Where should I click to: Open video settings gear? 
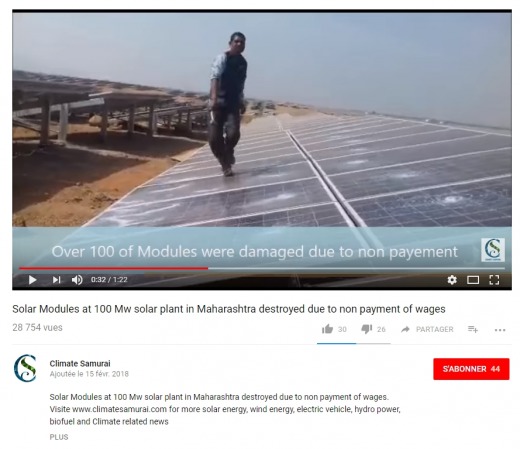coord(452,280)
